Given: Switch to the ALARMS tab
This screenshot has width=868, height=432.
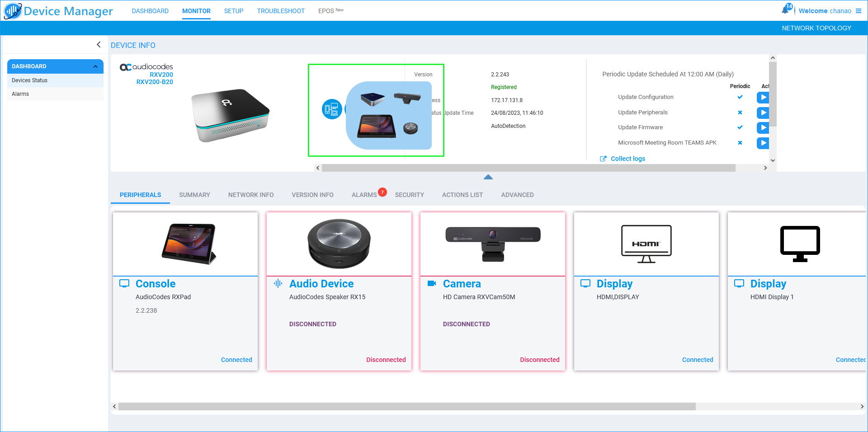Looking at the screenshot, I should click(x=364, y=195).
